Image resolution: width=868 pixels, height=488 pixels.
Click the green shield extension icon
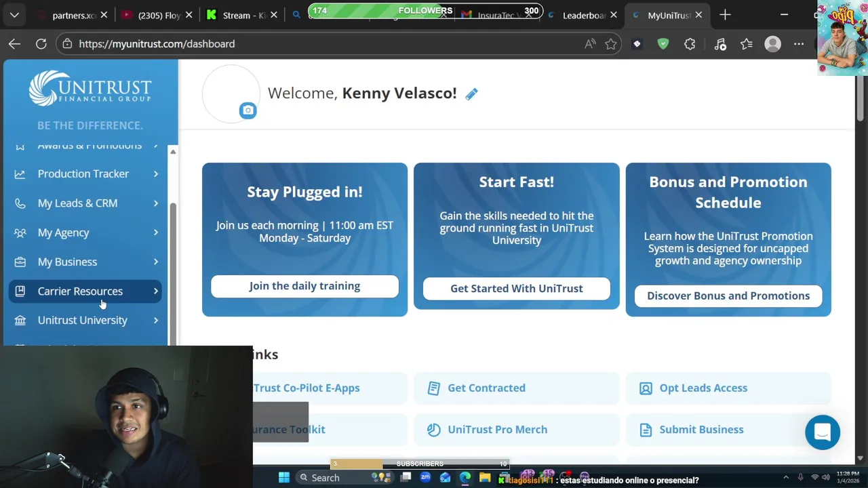point(663,44)
